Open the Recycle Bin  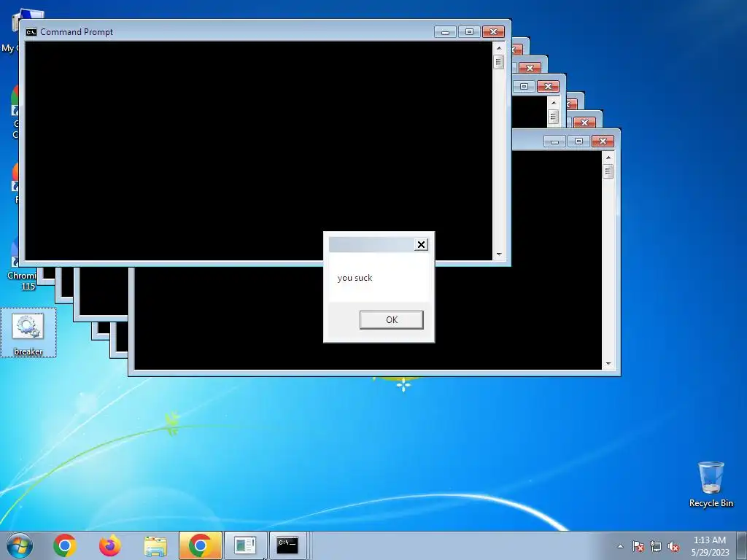(711, 484)
